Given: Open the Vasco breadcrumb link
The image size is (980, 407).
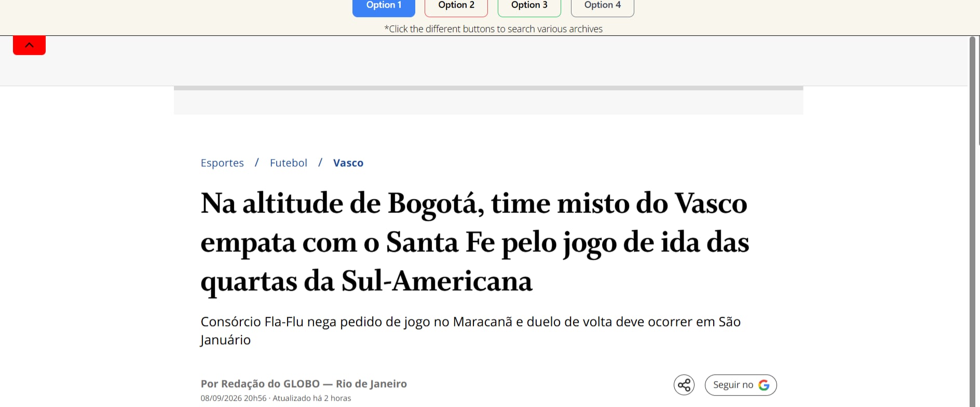Looking at the screenshot, I should click(x=348, y=163).
